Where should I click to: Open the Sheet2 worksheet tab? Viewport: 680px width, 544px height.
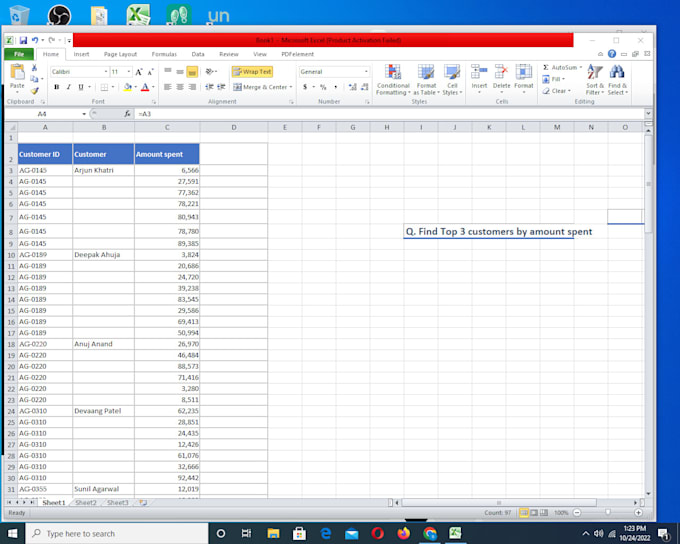point(85,502)
